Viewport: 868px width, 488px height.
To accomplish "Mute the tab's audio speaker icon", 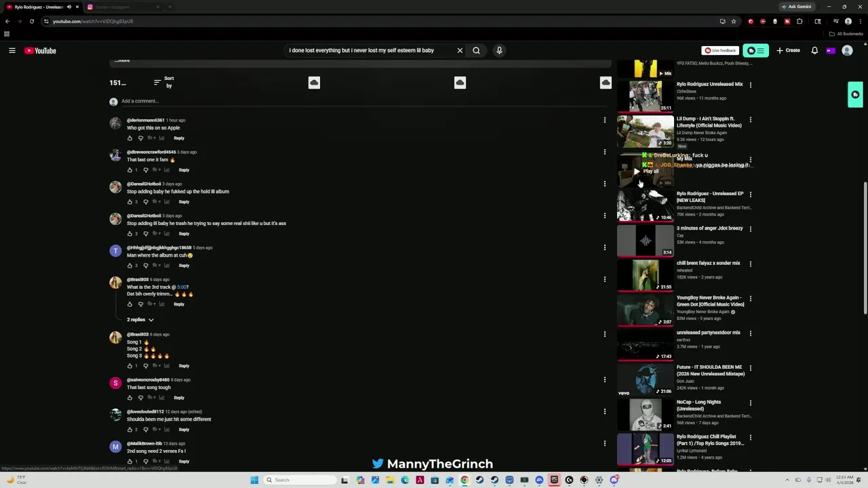I will [68, 7].
